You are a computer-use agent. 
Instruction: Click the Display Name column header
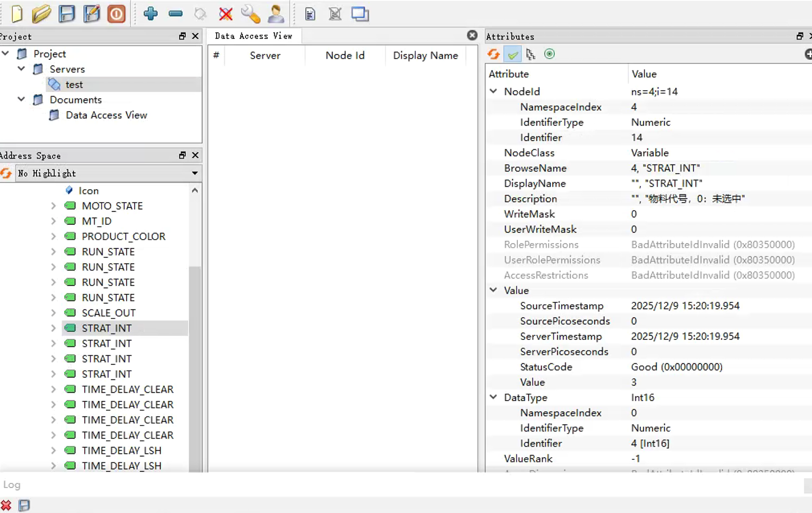click(x=425, y=56)
